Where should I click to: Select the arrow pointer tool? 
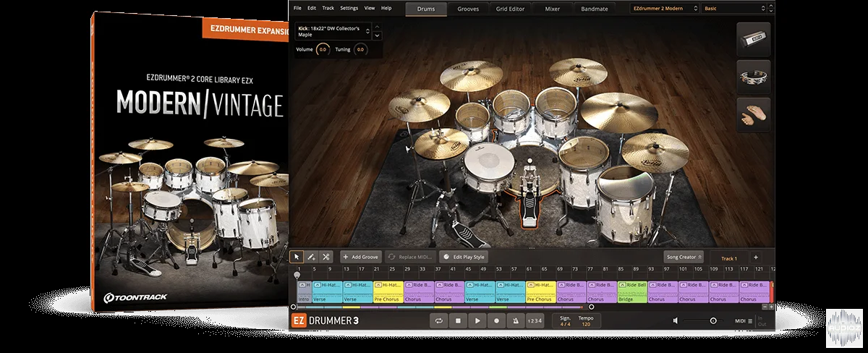coord(297,257)
